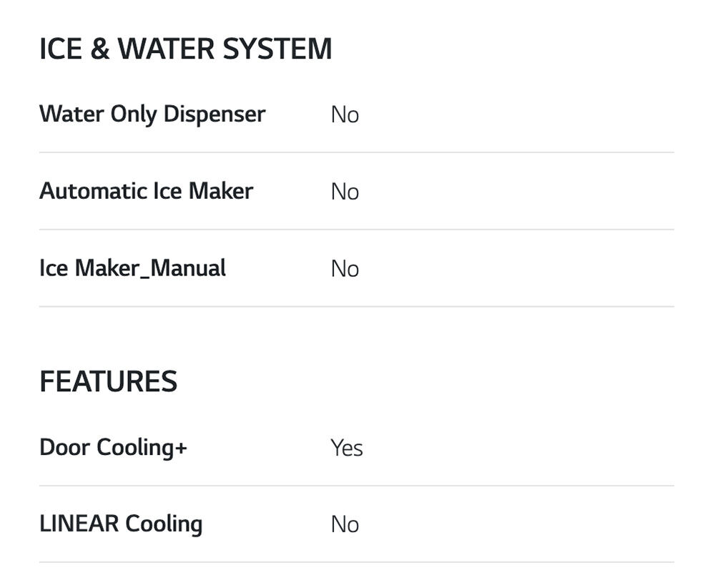Select the No value for Ice Maker_Manual
The width and height of the screenshot is (715, 588).
pyautogui.click(x=345, y=269)
